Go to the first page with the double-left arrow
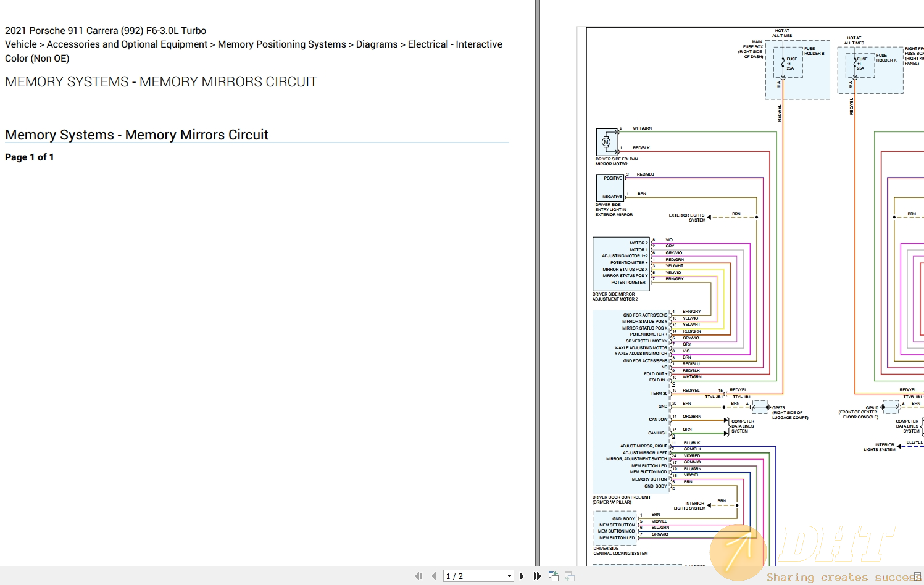This screenshot has width=924, height=585. click(x=418, y=576)
